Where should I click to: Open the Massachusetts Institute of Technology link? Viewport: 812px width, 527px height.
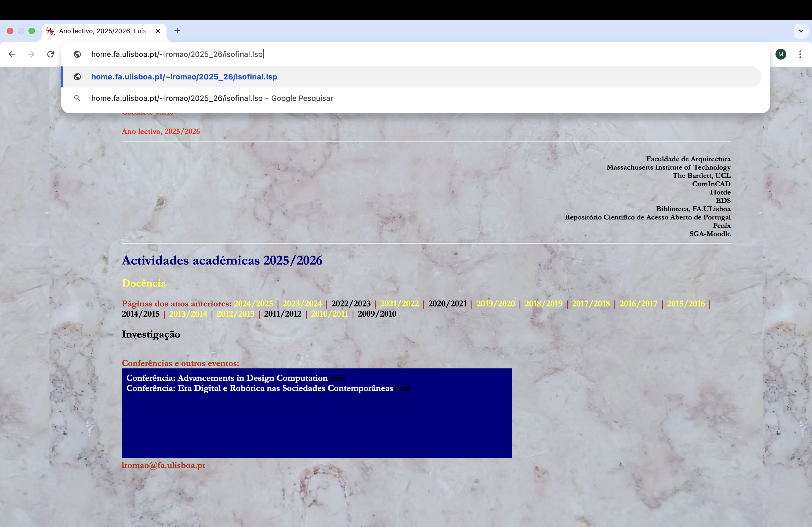pos(668,167)
